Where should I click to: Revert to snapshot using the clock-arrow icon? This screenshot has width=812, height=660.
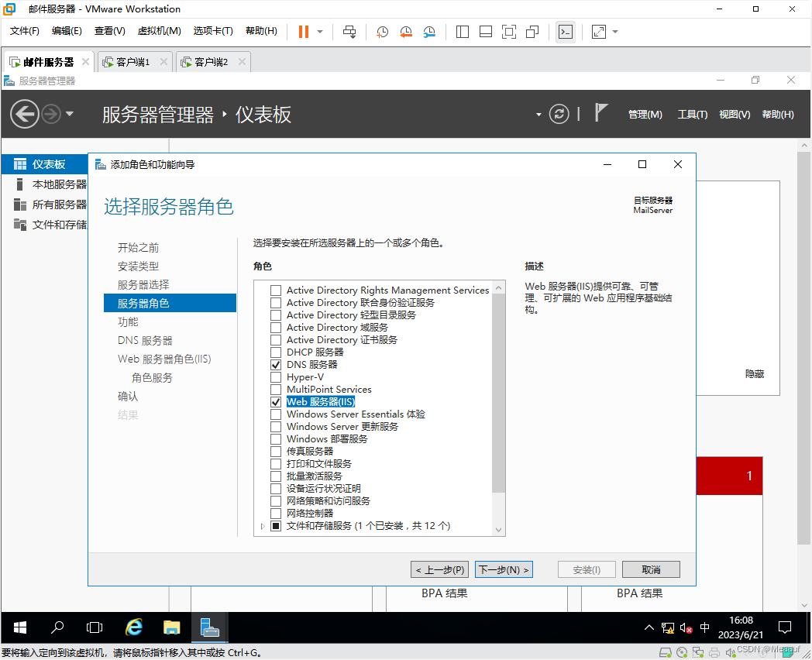(x=406, y=32)
